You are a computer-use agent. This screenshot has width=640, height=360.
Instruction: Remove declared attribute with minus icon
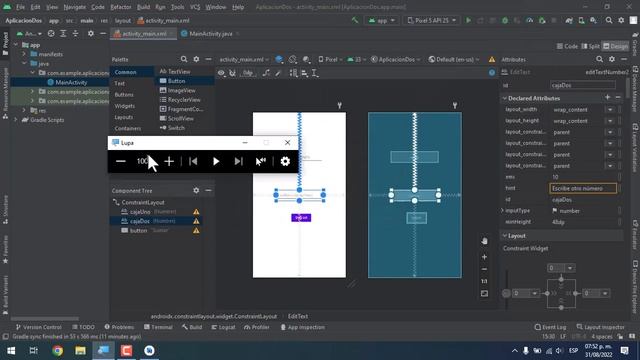pyautogui.click(x=618, y=98)
